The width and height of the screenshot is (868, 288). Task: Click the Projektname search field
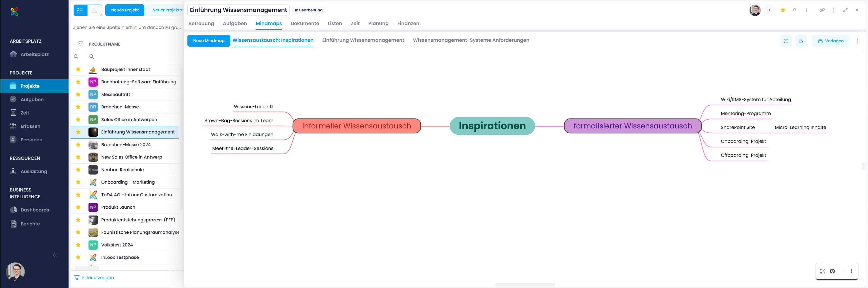(134, 56)
